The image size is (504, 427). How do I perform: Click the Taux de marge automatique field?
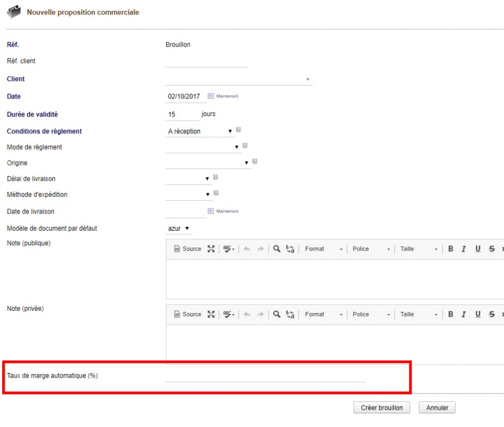[x=265, y=376]
